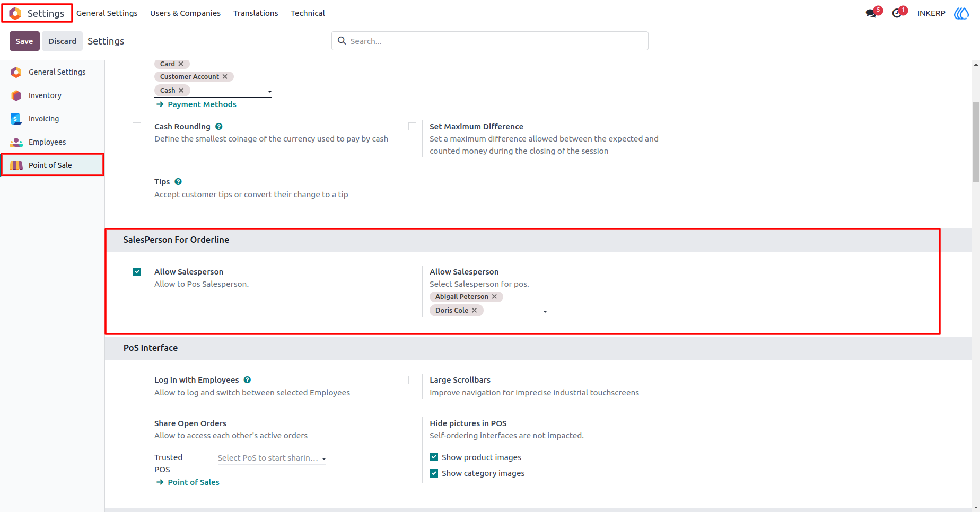The height and width of the screenshot is (512, 980).
Task: Open the Trusted POS dropdown
Action: coord(272,458)
